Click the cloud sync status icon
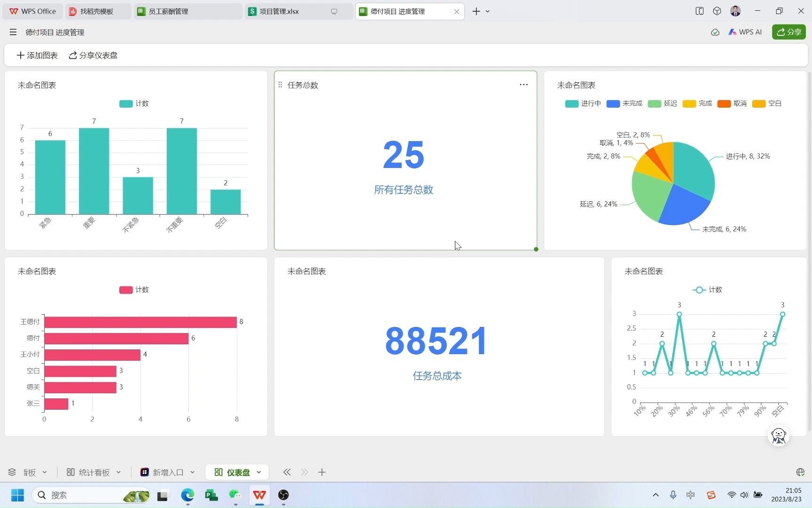 715,32
